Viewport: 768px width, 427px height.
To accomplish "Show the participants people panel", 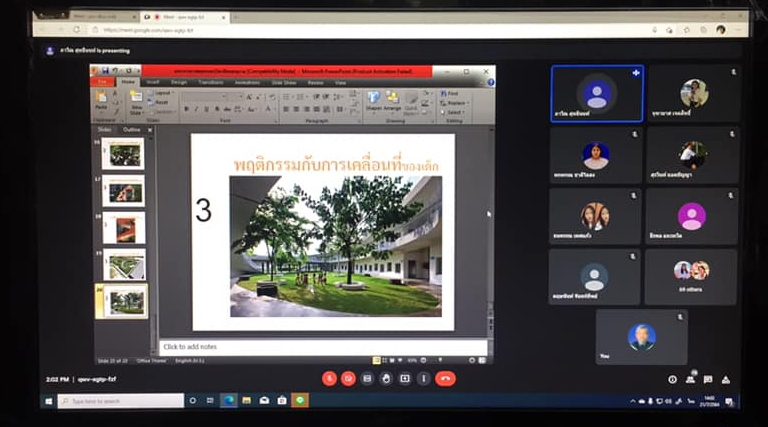I will point(690,380).
